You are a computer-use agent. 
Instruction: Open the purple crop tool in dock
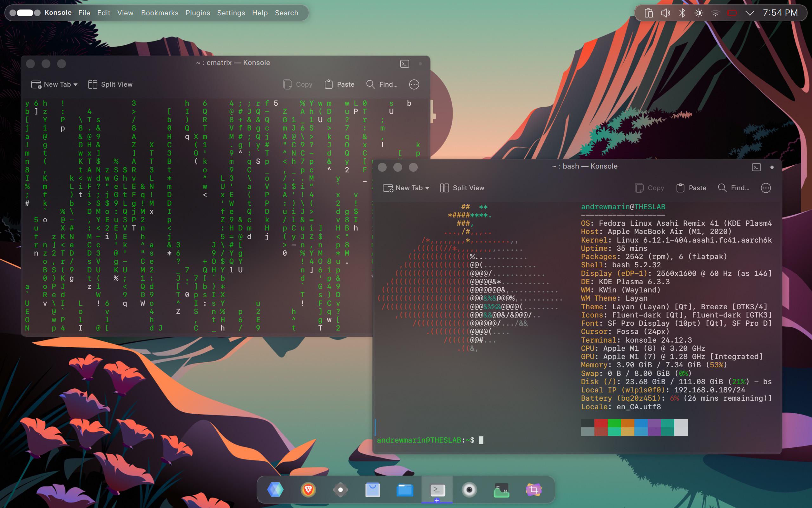[x=534, y=490]
